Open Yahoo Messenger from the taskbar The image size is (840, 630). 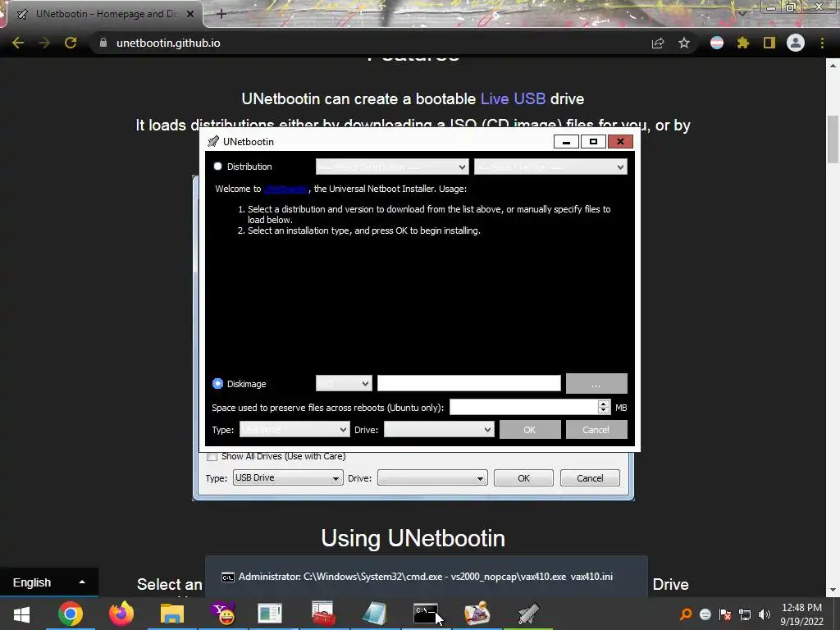pos(222,614)
